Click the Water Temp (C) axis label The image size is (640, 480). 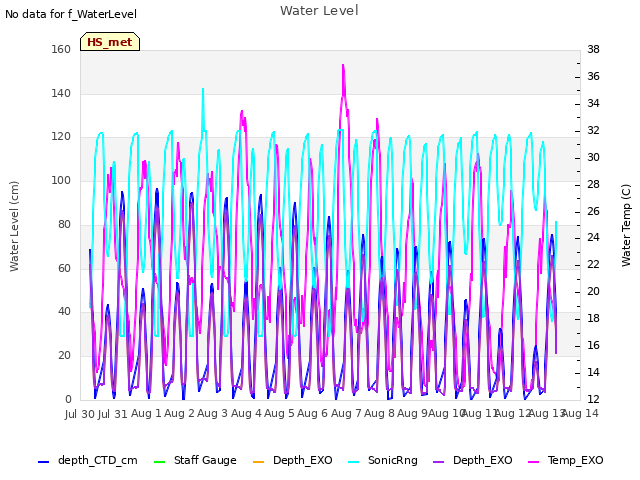coord(626,226)
